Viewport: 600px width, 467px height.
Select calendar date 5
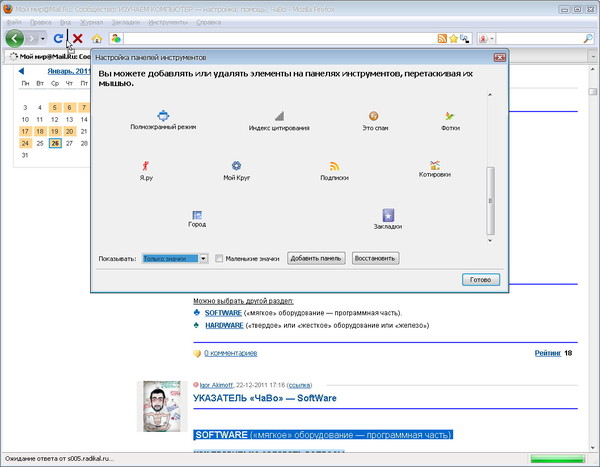(x=55, y=108)
